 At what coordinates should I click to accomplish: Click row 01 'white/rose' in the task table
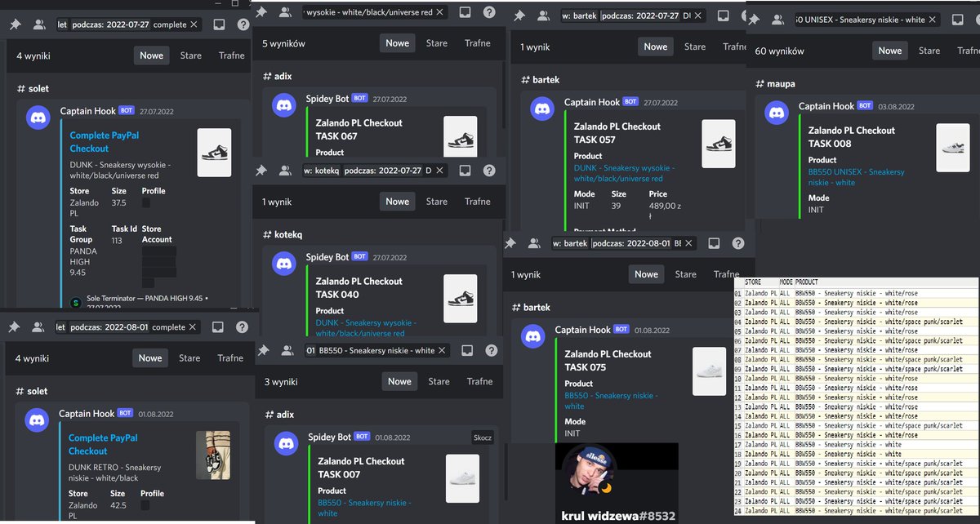click(856, 293)
